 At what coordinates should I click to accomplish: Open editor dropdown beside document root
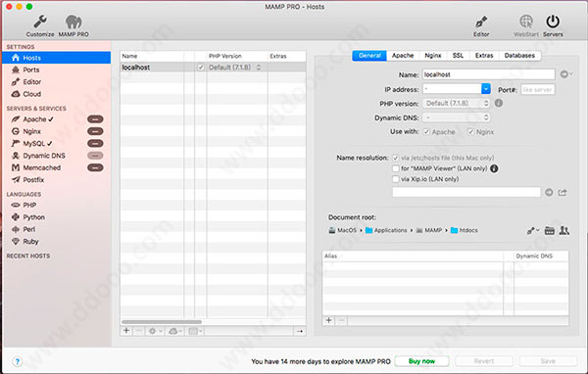pos(532,230)
